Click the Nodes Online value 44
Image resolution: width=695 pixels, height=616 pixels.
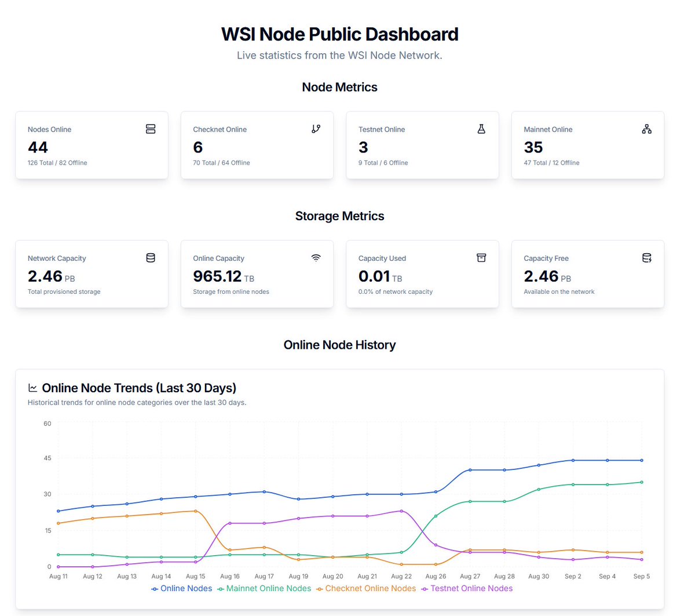click(x=38, y=147)
